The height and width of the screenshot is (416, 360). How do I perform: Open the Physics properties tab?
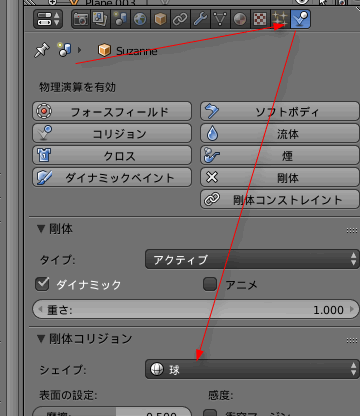[301, 19]
